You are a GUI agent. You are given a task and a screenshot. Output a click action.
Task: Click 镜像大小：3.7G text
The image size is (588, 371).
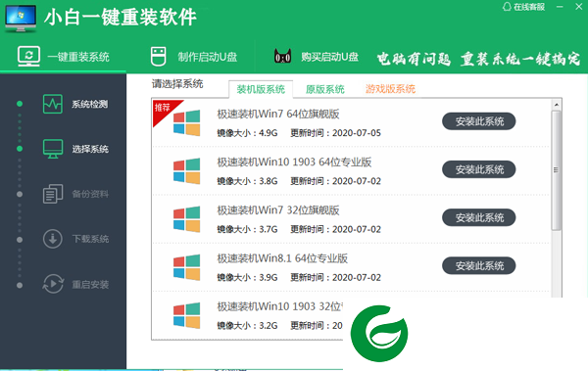pos(247,229)
